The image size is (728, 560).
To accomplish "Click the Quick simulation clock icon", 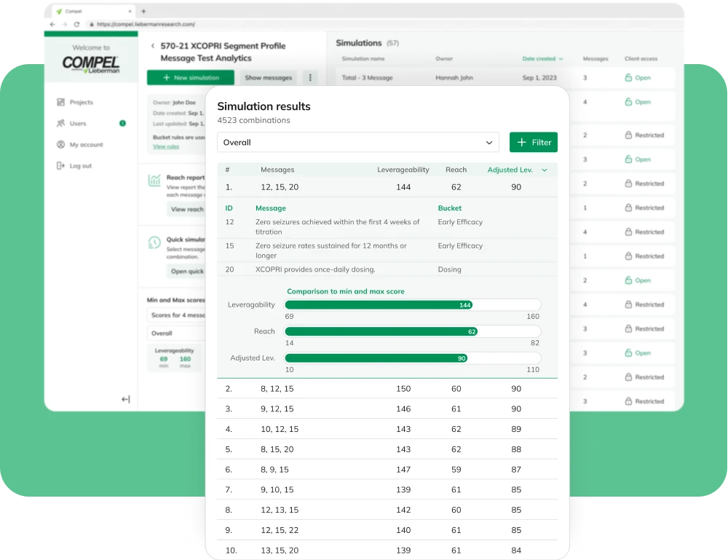I will click(x=154, y=242).
